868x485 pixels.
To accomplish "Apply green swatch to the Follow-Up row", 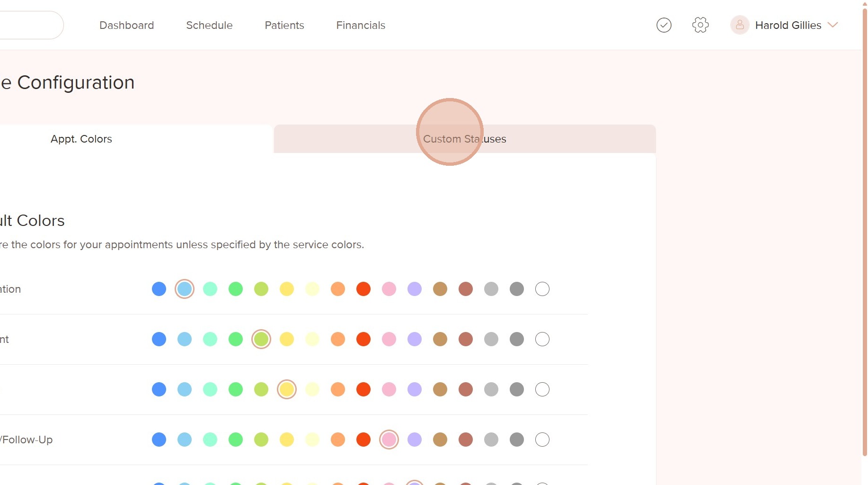I will coord(236,440).
